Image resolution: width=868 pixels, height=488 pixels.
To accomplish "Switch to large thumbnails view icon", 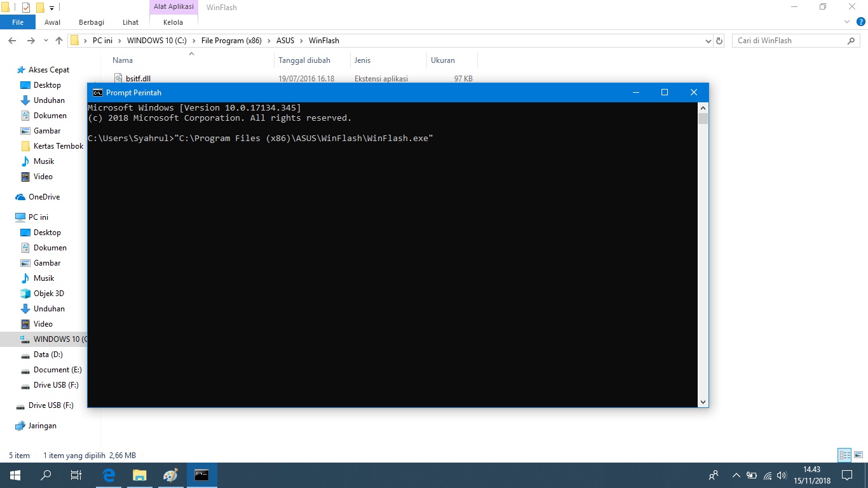I will click(x=858, y=455).
